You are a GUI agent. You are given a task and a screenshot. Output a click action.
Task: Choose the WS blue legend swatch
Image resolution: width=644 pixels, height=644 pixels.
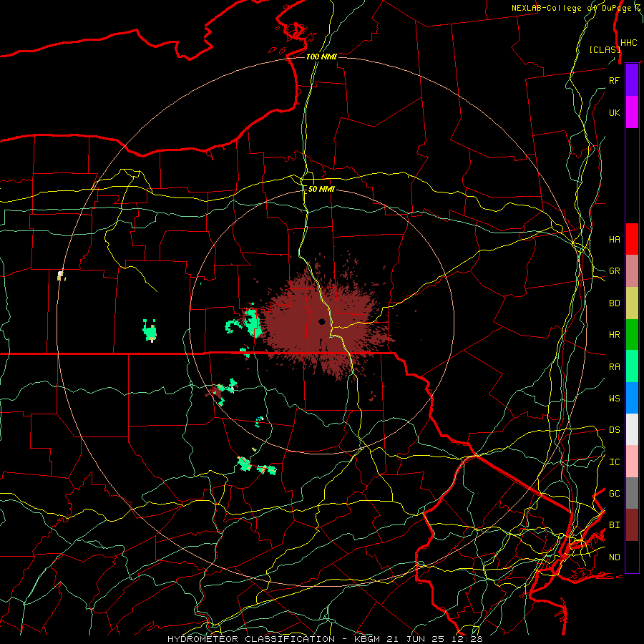(632, 398)
